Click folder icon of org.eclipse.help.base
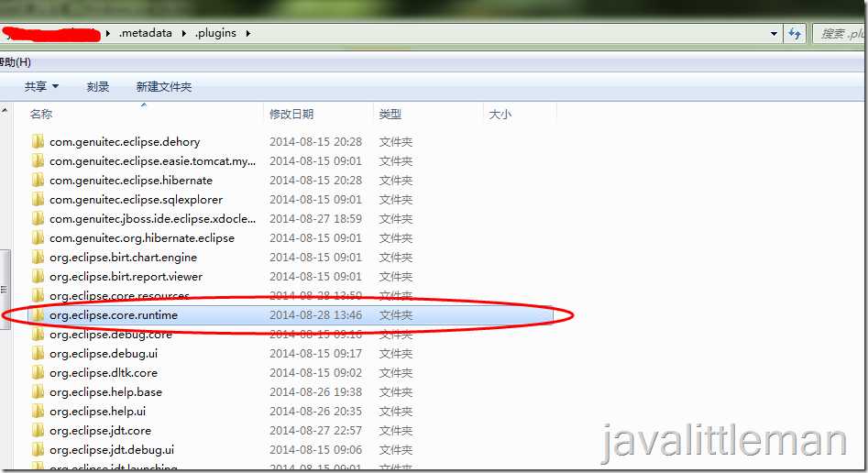 pos(38,392)
